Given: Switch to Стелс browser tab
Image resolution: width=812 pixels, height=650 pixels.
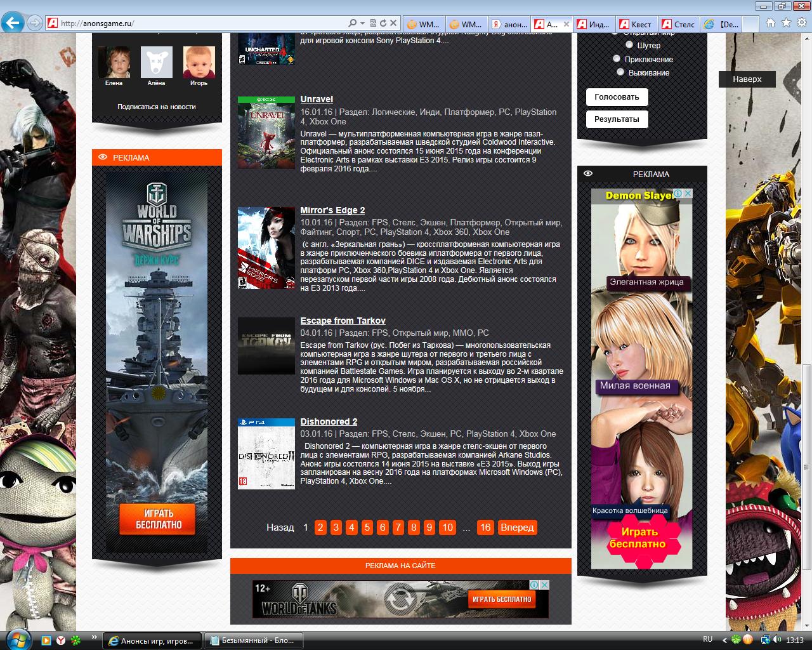Looking at the screenshot, I should (x=678, y=24).
